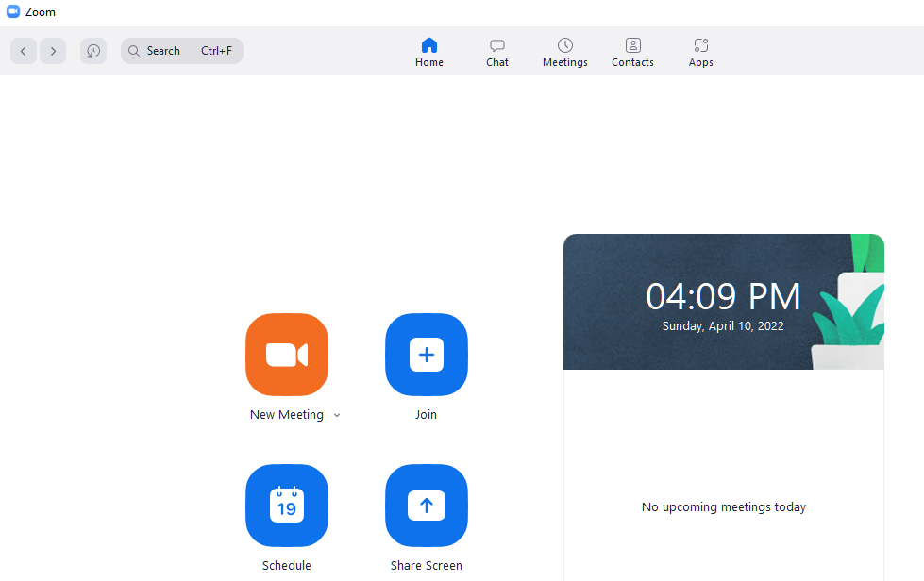
Task: Click the Schedule label text
Action: point(286,565)
